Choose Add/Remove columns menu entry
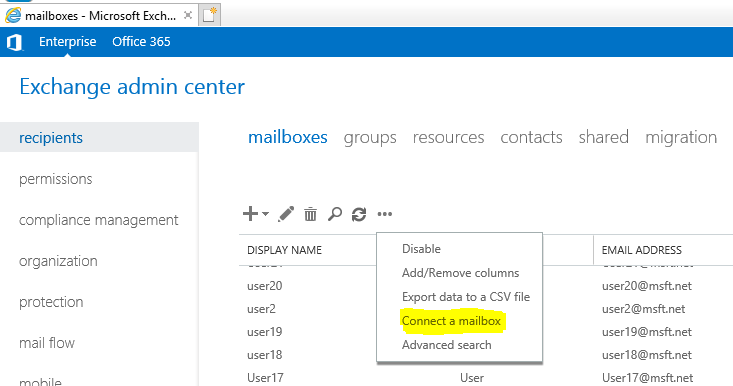733x386 pixels. pyautogui.click(x=460, y=272)
